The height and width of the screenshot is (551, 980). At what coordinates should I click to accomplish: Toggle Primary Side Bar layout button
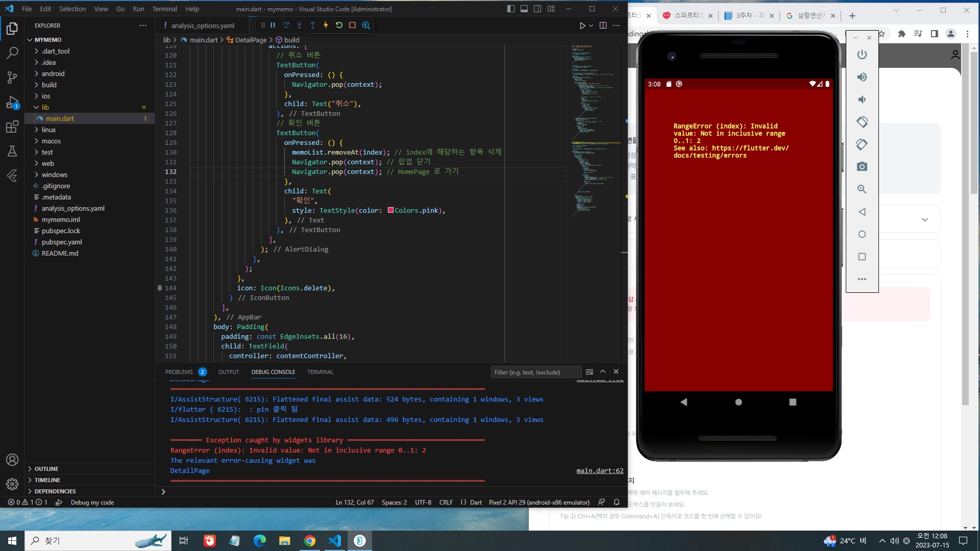click(511, 9)
